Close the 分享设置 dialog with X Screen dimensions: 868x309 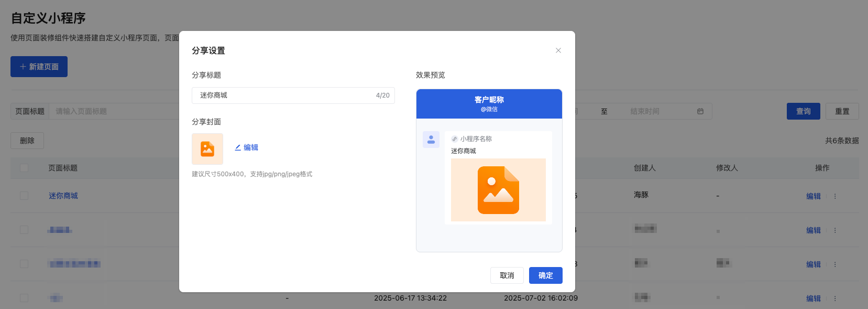(x=558, y=50)
